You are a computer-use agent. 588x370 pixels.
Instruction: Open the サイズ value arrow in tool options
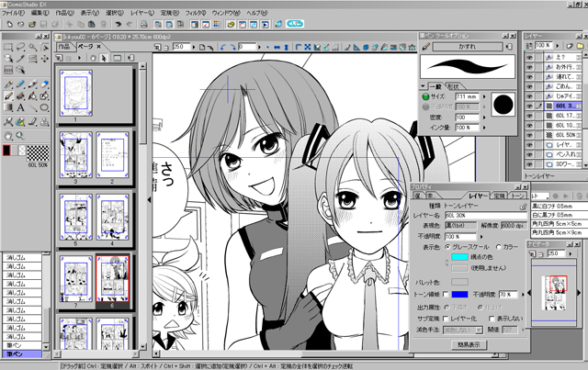coord(484,96)
